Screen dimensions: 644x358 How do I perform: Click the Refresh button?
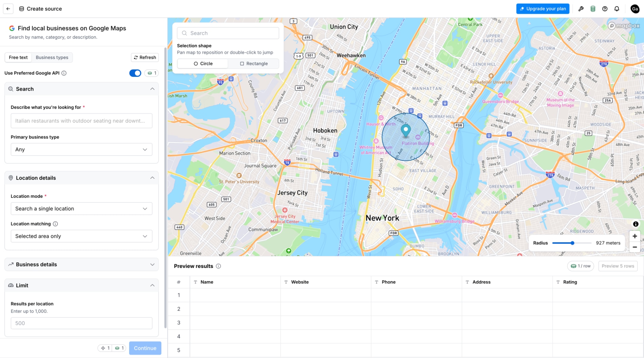tap(145, 58)
